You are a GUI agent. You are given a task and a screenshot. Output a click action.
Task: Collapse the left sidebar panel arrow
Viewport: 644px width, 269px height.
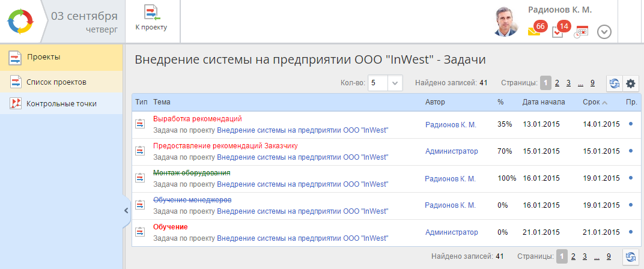(x=126, y=210)
